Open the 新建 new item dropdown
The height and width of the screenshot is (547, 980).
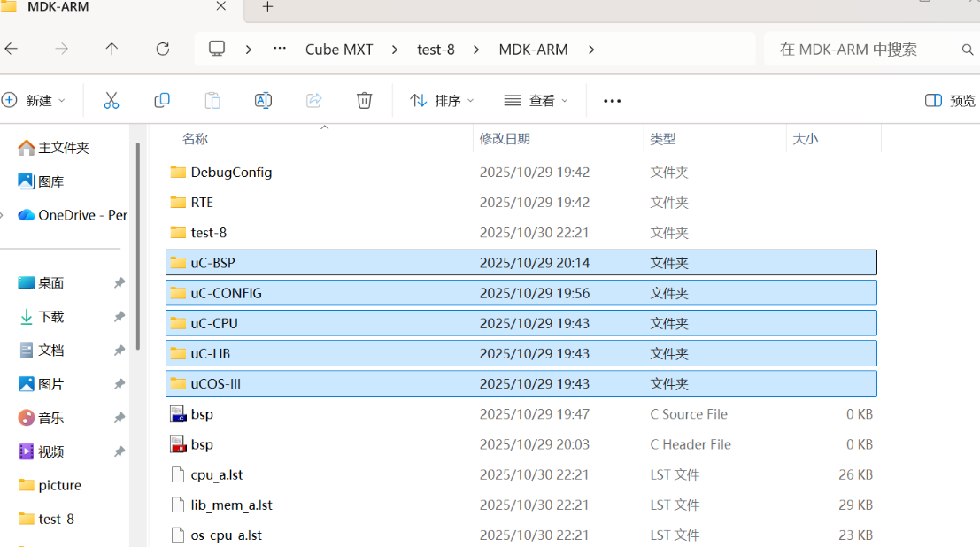(x=35, y=101)
